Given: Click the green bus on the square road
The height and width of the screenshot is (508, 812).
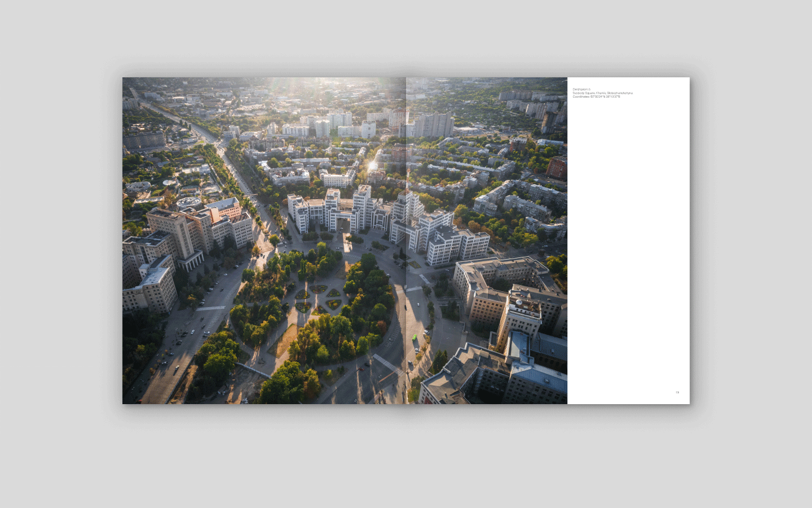Looking at the screenshot, I should pos(416,337).
